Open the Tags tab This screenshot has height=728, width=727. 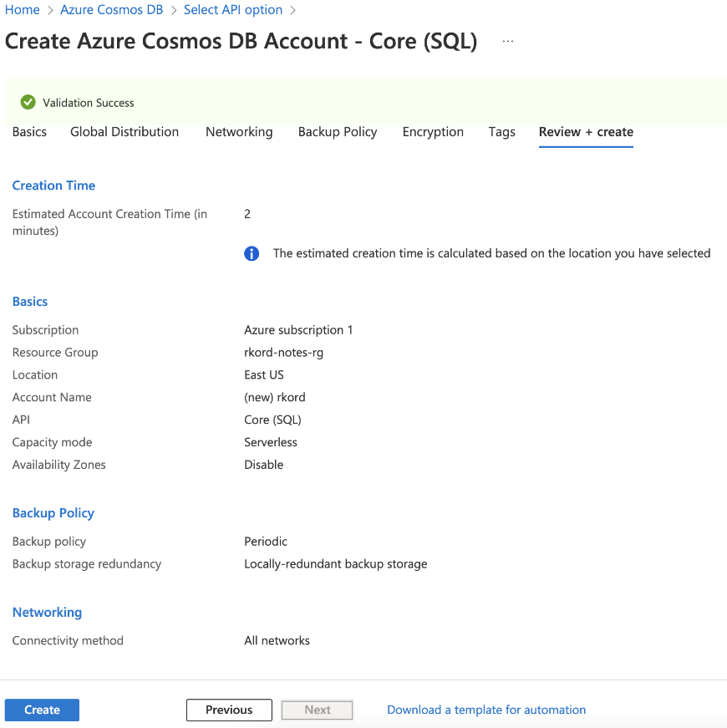pyautogui.click(x=502, y=132)
